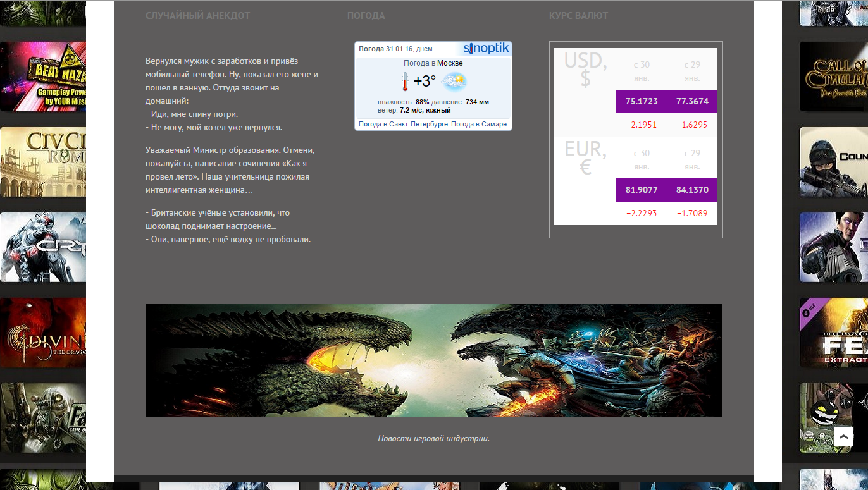Click the 'Курс валют' heading

(x=578, y=16)
